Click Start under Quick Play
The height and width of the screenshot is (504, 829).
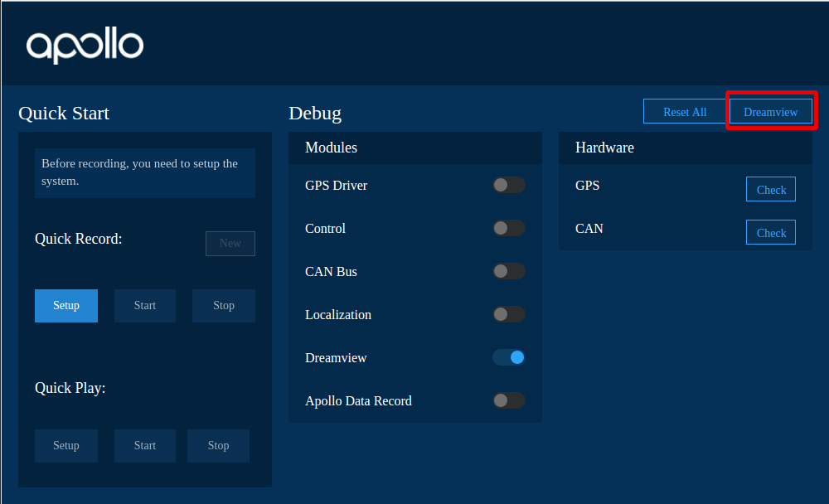pos(145,446)
